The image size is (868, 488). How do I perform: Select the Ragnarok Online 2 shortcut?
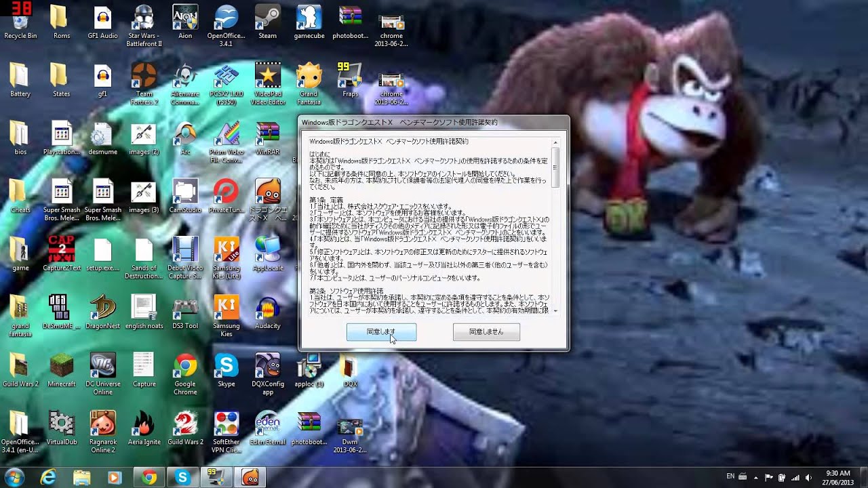coord(102,432)
